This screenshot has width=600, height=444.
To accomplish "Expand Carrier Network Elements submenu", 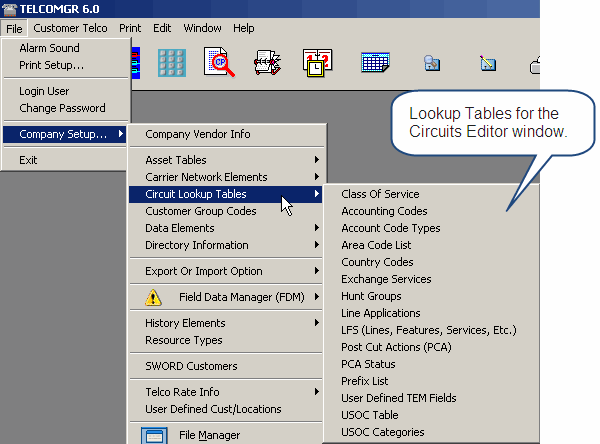I will [x=226, y=177].
